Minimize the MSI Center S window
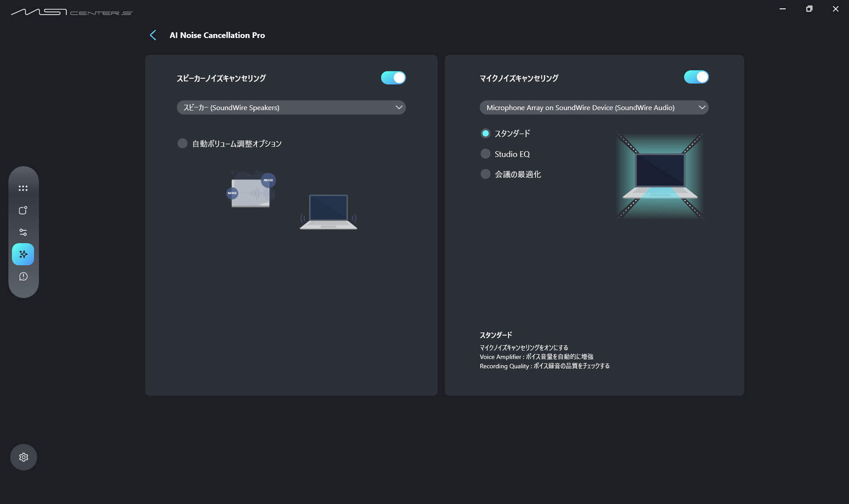 click(783, 9)
